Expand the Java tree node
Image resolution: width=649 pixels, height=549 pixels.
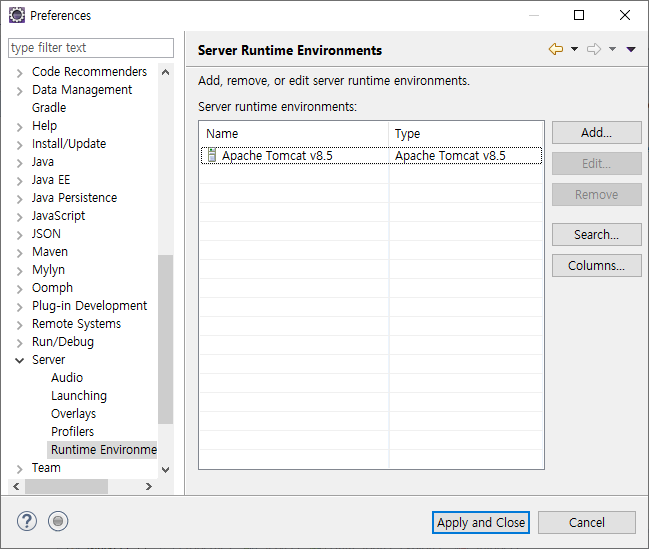point(19,163)
